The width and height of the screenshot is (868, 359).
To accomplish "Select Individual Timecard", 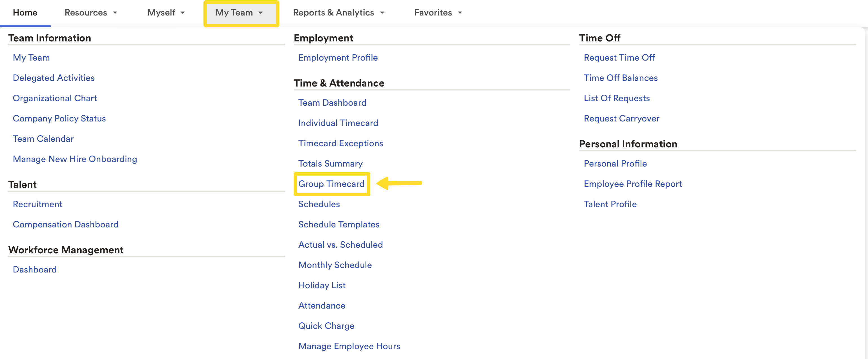I will pos(338,123).
